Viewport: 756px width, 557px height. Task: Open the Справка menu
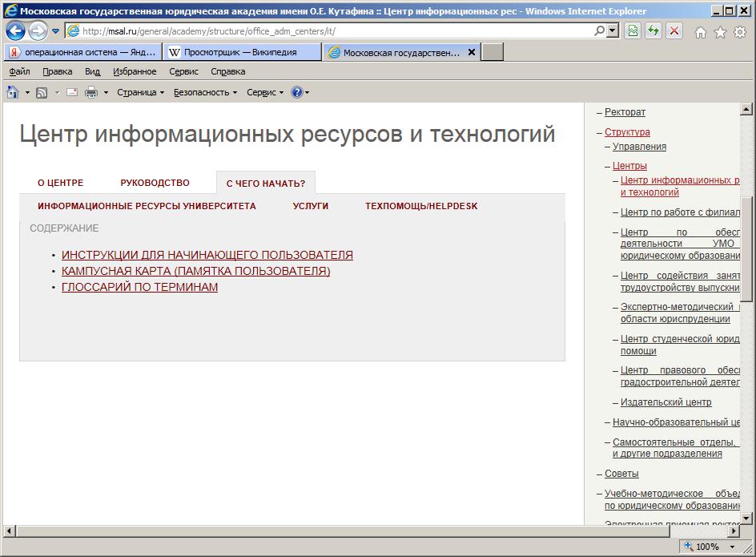coord(228,71)
